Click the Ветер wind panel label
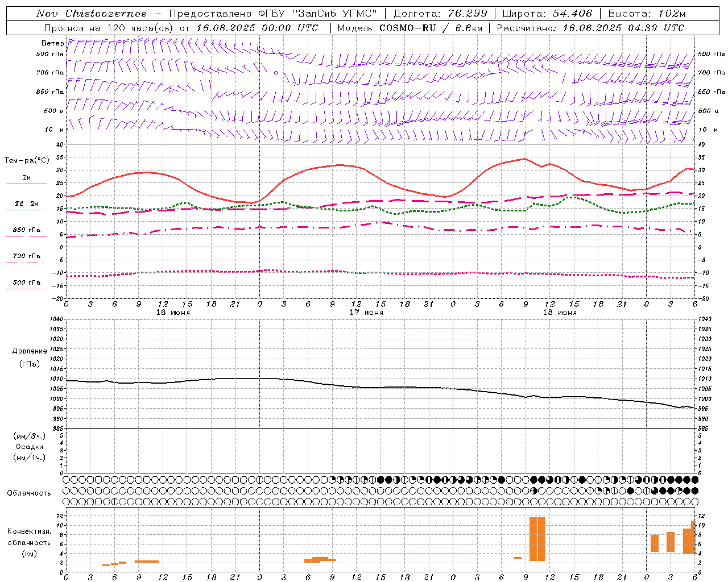The image size is (728, 582). (52, 43)
